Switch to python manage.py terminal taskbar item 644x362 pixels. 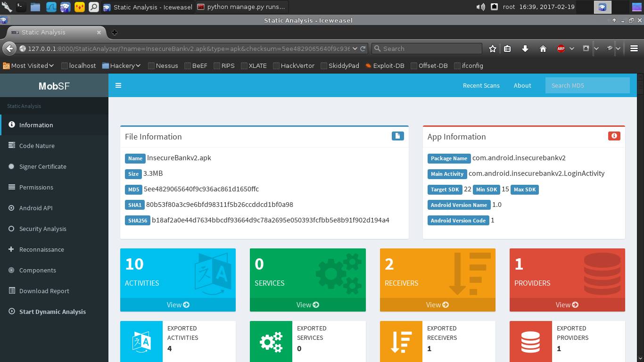(x=241, y=7)
